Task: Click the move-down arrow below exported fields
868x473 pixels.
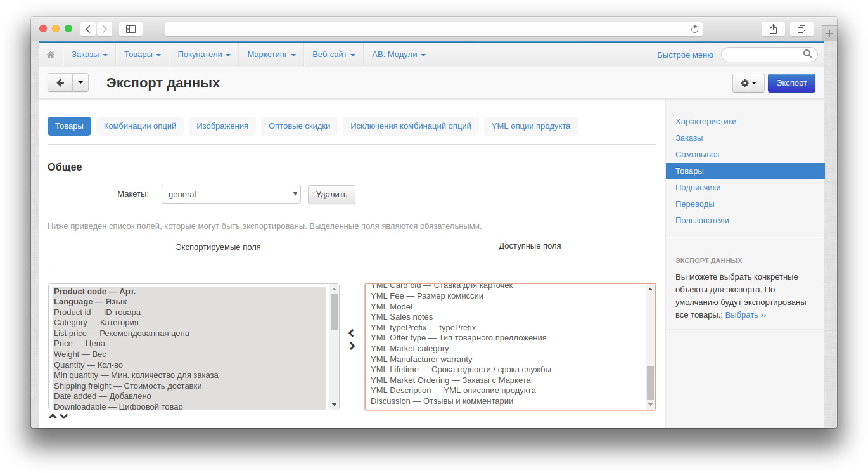Action: click(x=64, y=416)
